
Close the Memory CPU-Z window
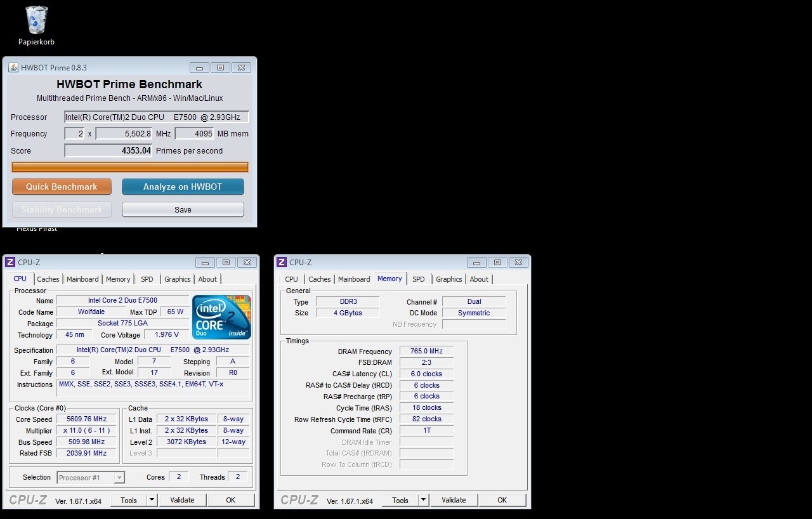click(519, 262)
